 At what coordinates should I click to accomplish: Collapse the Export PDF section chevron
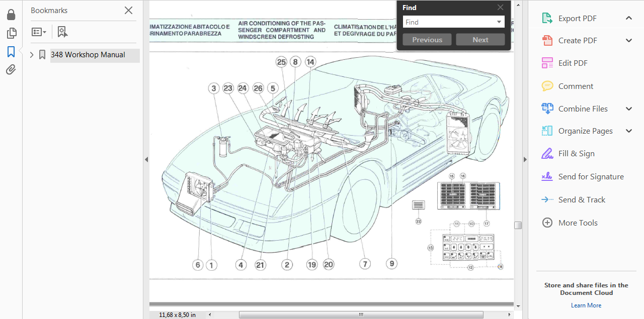point(629,18)
